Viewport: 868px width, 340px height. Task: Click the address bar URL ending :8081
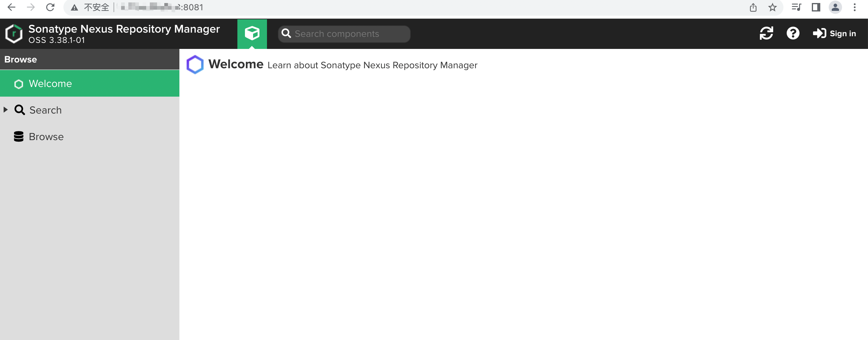click(162, 8)
